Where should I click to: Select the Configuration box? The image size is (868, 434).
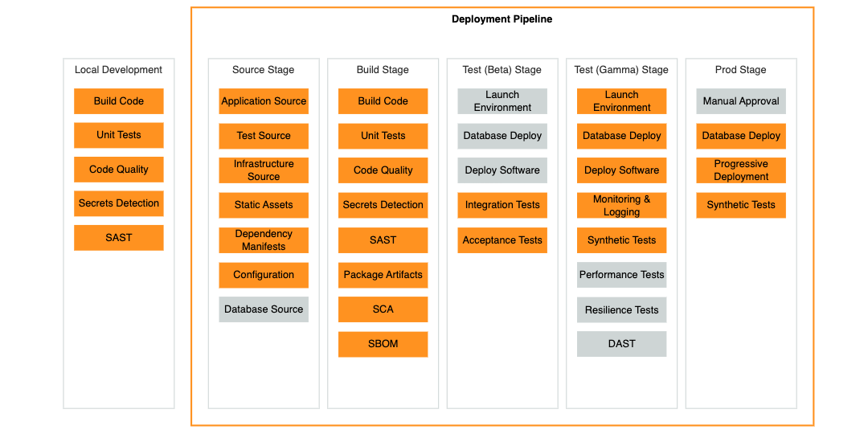pyautogui.click(x=264, y=275)
